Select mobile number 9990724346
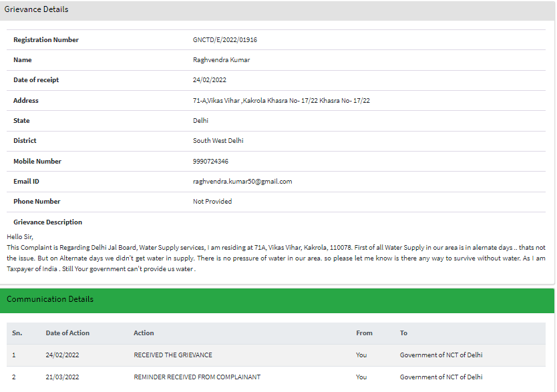The height and width of the screenshot is (392, 557). tap(210, 161)
